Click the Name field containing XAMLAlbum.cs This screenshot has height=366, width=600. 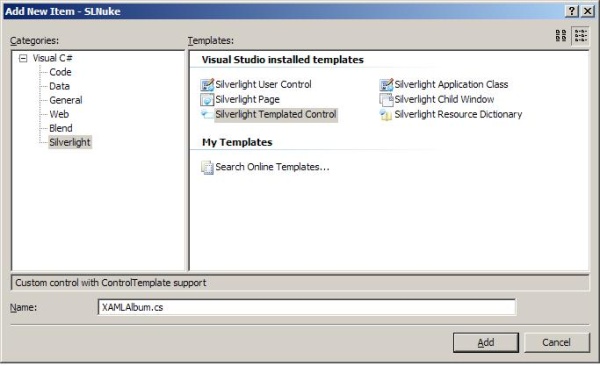307,307
